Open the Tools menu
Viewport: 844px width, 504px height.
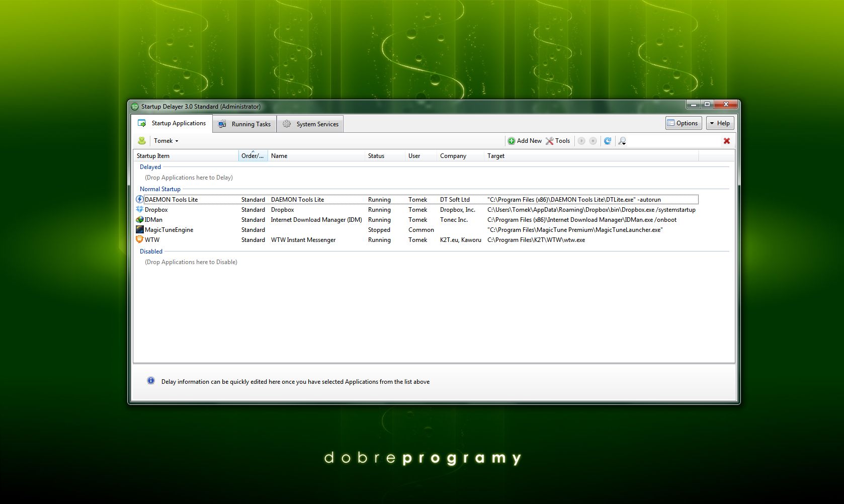(558, 141)
